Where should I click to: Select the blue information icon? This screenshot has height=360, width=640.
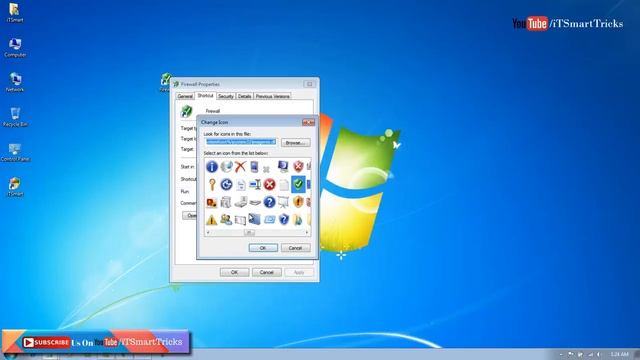pyautogui.click(x=211, y=167)
